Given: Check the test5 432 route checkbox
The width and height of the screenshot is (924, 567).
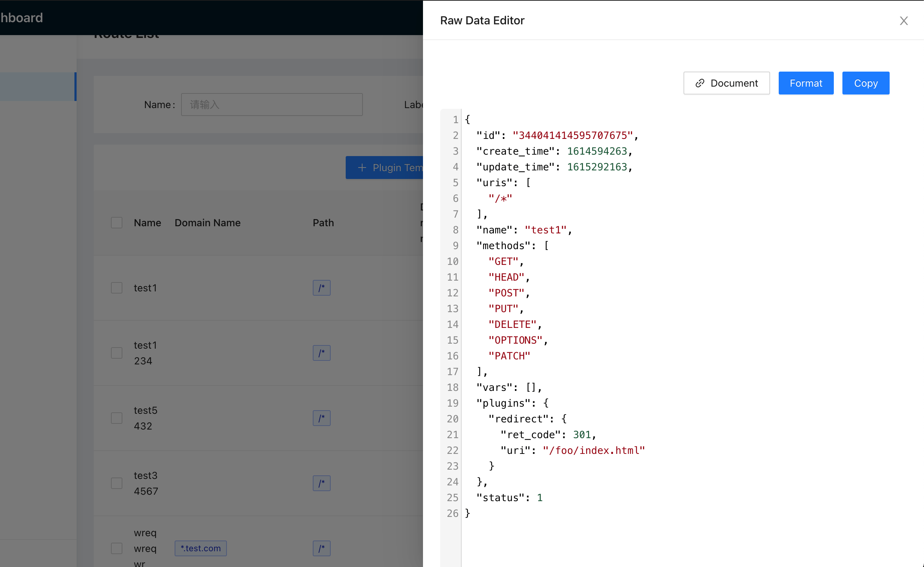Looking at the screenshot, I should (117, 418).
